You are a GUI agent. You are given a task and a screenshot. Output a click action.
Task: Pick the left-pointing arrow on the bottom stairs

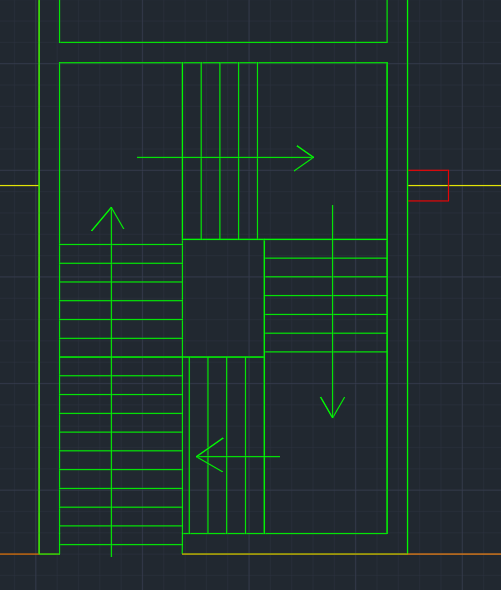click(238, 456)
